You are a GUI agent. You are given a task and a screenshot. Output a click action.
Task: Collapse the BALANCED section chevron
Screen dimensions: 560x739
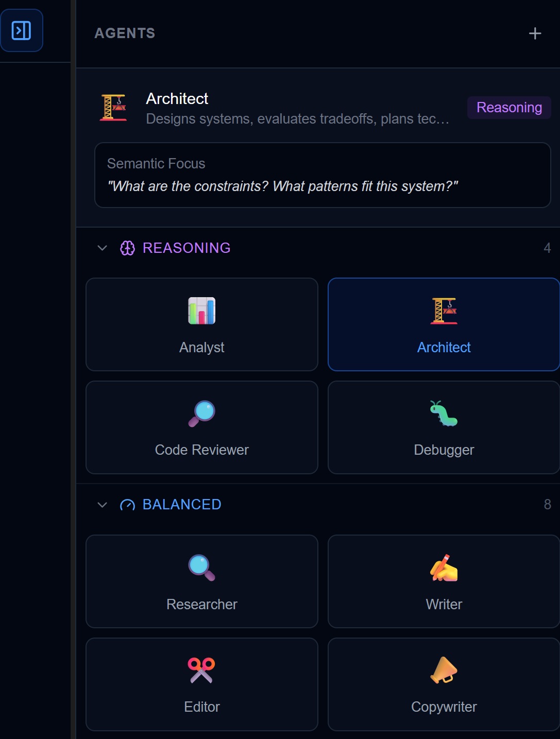pos(101,505)
